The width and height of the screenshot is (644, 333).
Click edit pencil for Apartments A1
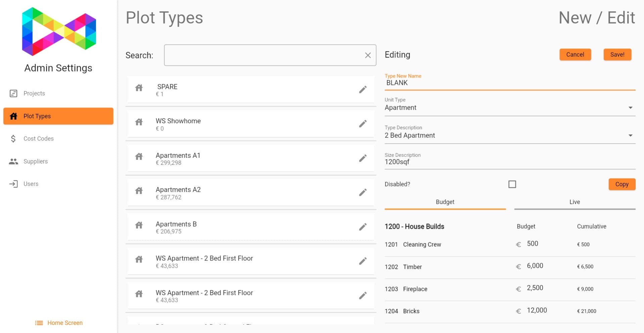[363, 158]
